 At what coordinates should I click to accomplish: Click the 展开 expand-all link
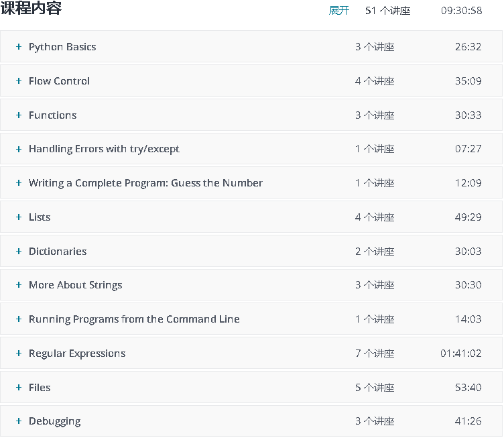pos(339,11)
